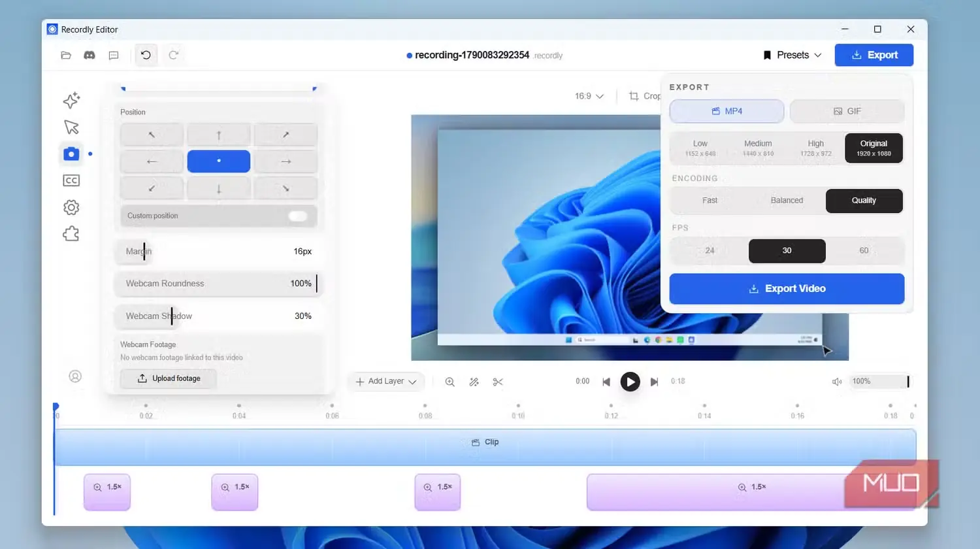The width and height of the screenshot is (980, 549).
Task: Set webcam position to top-left arrow
Action: pyautogui.click(x=152, y=135)
